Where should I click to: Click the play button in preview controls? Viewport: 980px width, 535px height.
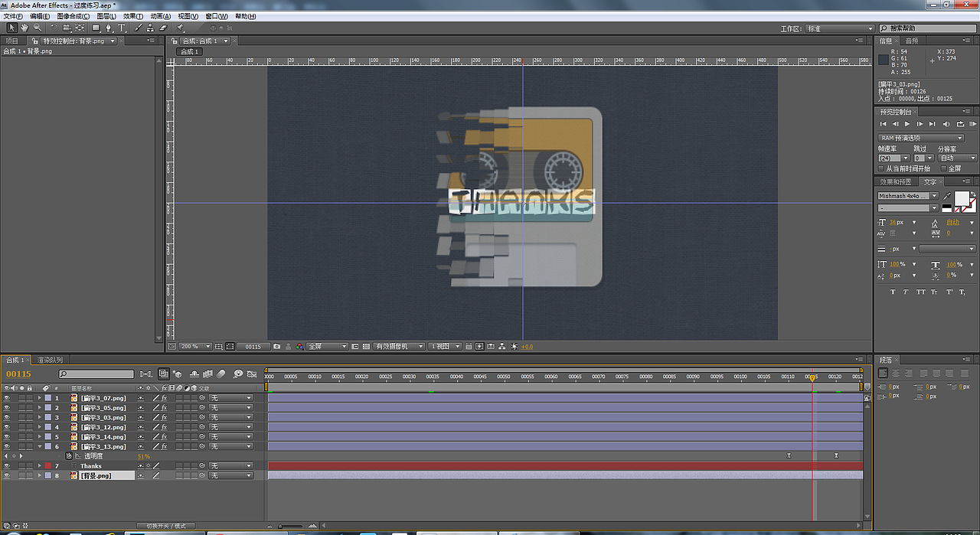pyautogui.click(x=907, y=124)
